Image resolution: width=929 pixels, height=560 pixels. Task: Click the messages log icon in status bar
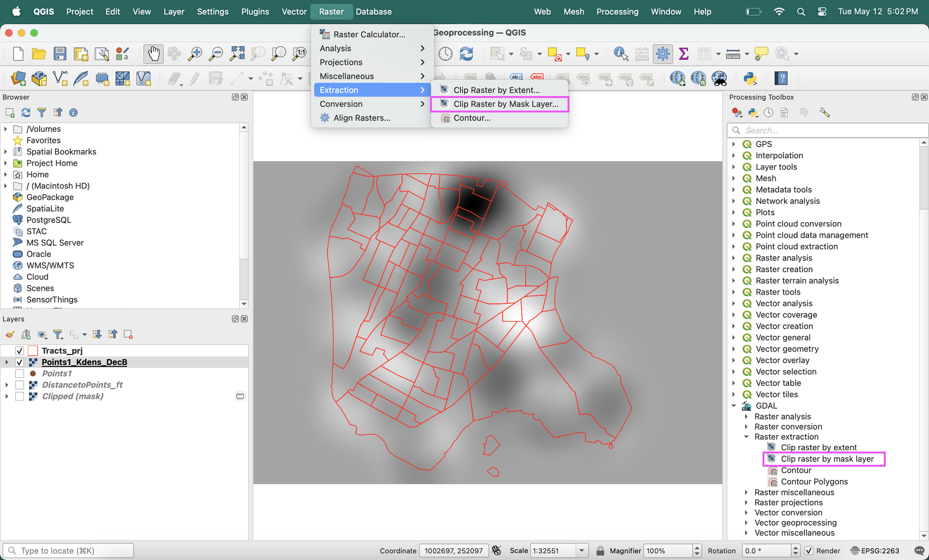[x=920, y=551]
